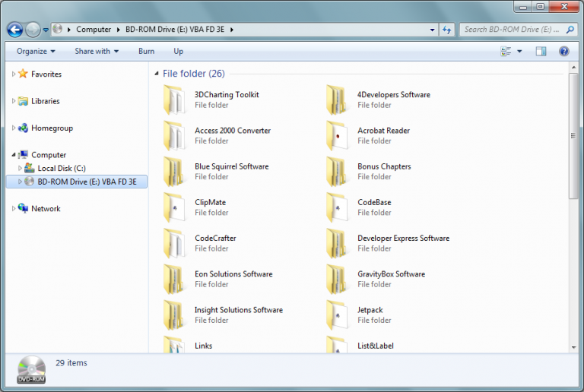Open the ClipMate folder icon
Viewport: 584px width, 392px height.
tap(175, 207)
